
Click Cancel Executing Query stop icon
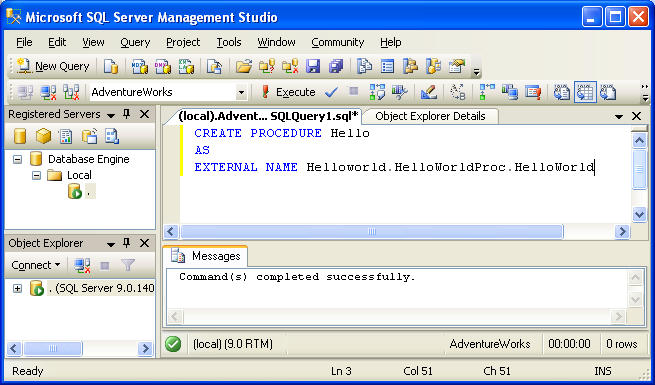coord(353,91)
